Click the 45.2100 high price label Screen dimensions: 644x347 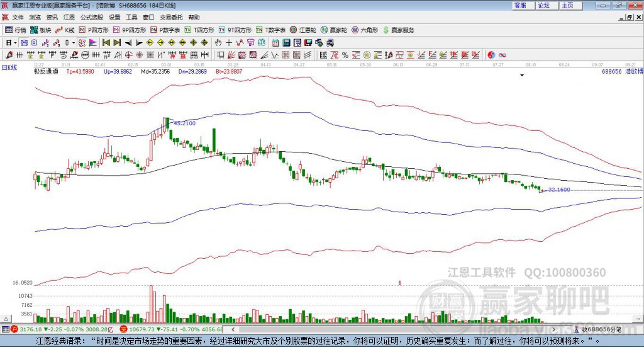(x=184, y=123)
